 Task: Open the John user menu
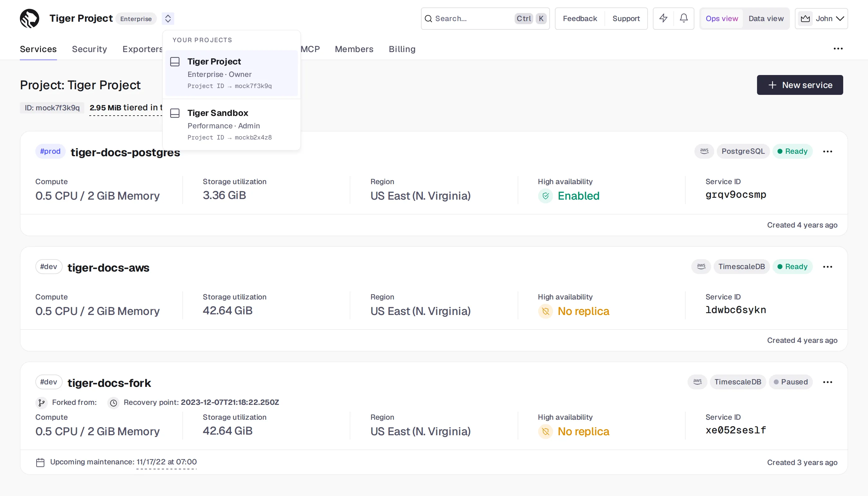click(x=821, y=18)
